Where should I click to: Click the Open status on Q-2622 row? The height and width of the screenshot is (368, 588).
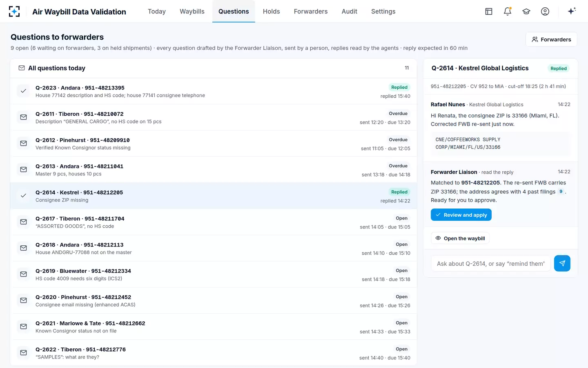tap(401, 349)
